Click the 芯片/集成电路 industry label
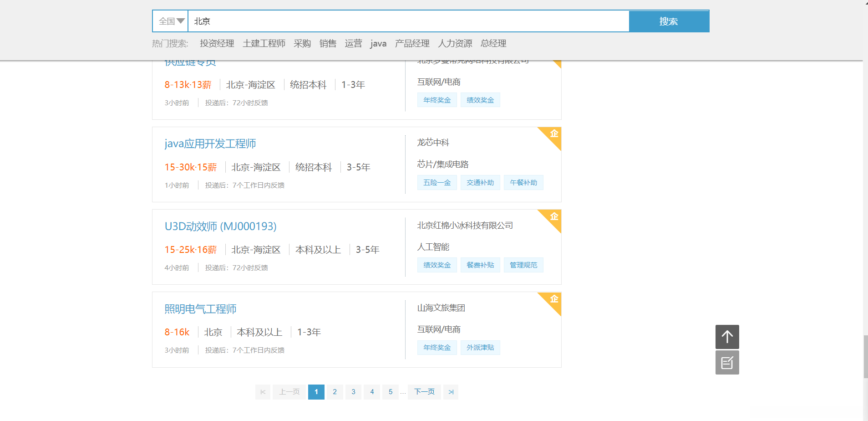This screenshot has width=868, height=421. [x=443, y=164]
